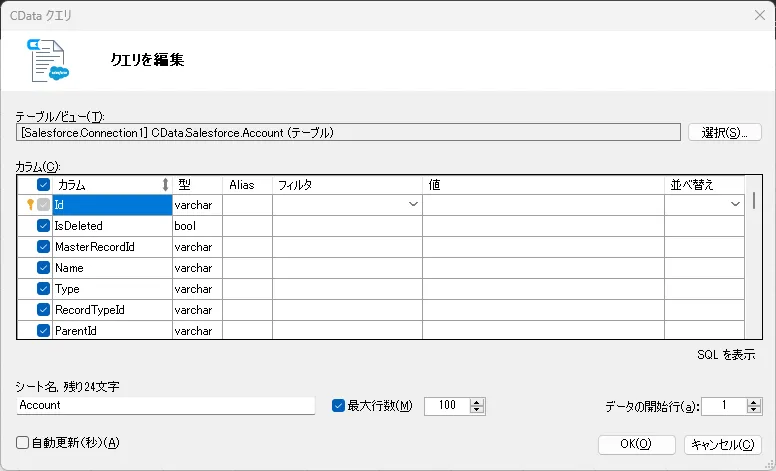Click the column list vertical scrollbar
Screen dimensions: 776x471
754,260
